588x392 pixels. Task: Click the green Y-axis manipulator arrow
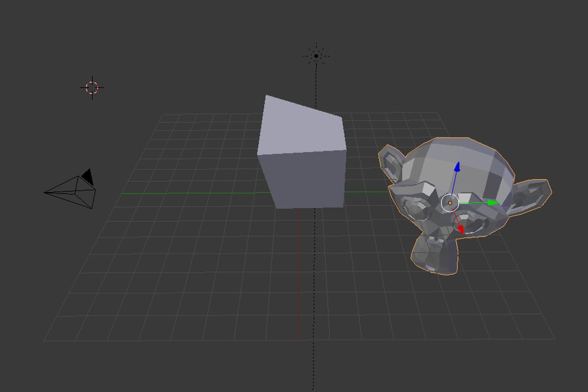tap(492, 202)
